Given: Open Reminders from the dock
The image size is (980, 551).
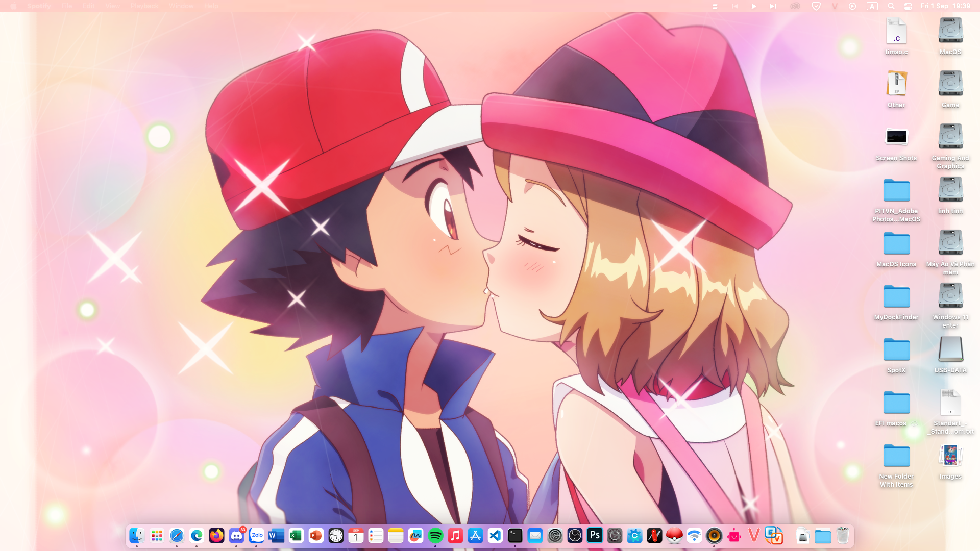Looking at the screenshot, I should pos(376,536).
